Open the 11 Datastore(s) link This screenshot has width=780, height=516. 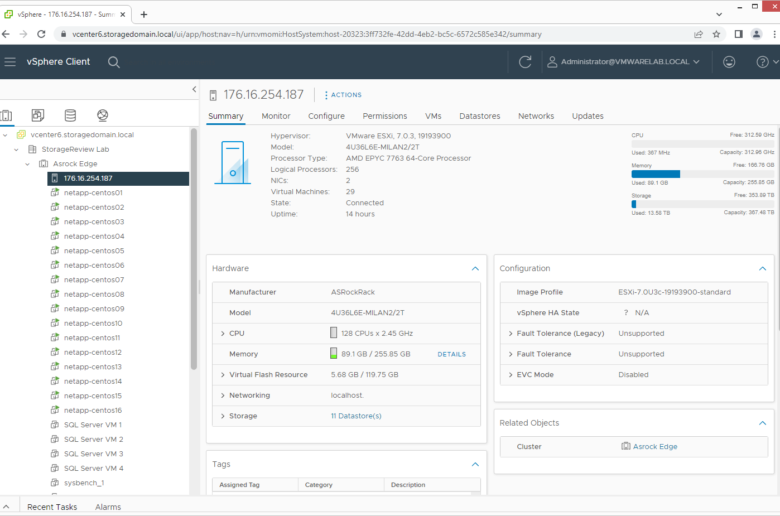[x=356, y=416]
